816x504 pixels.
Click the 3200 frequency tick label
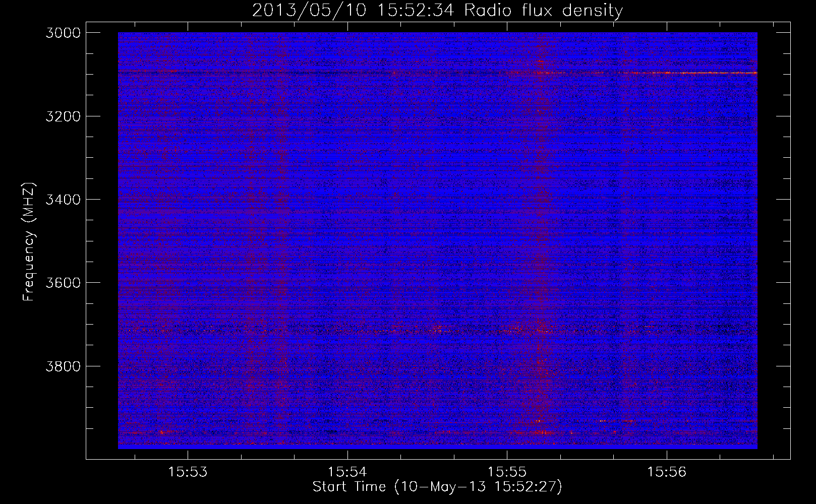(63, 116)
